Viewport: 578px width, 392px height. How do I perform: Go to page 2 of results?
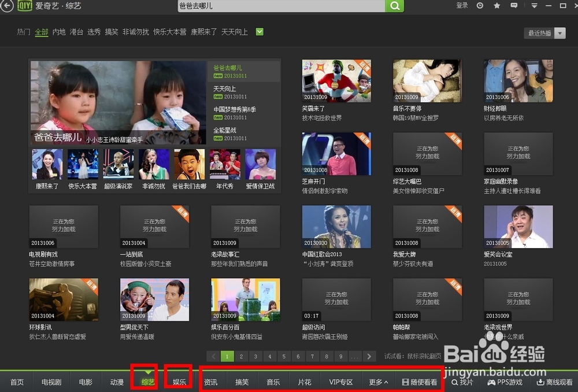(242, 357)
